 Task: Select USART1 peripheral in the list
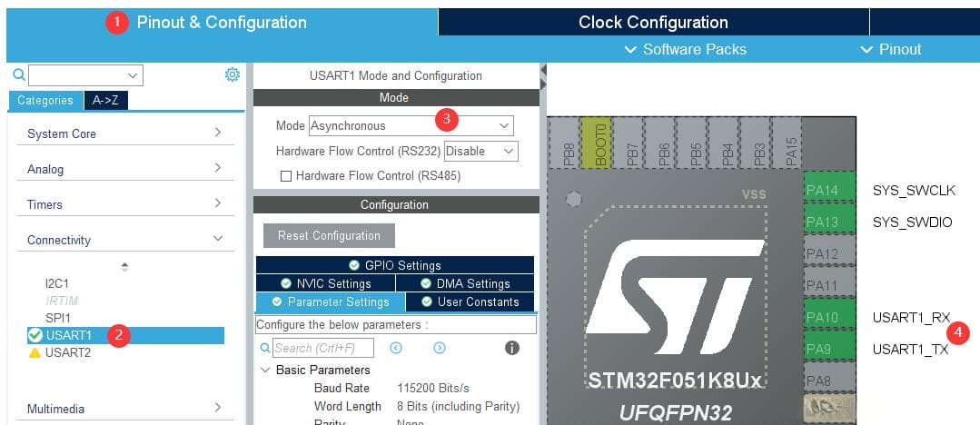(x=125, y=336)
